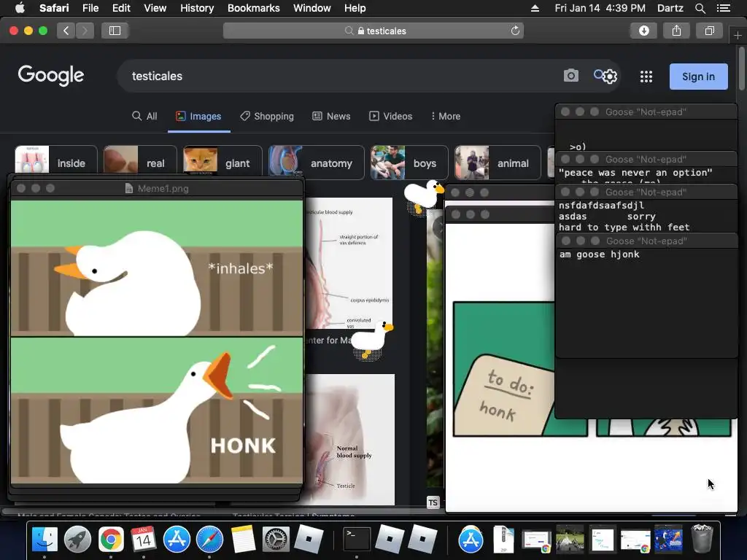
Task: Launch Google Chrome from the Dock
Action: 111,540
